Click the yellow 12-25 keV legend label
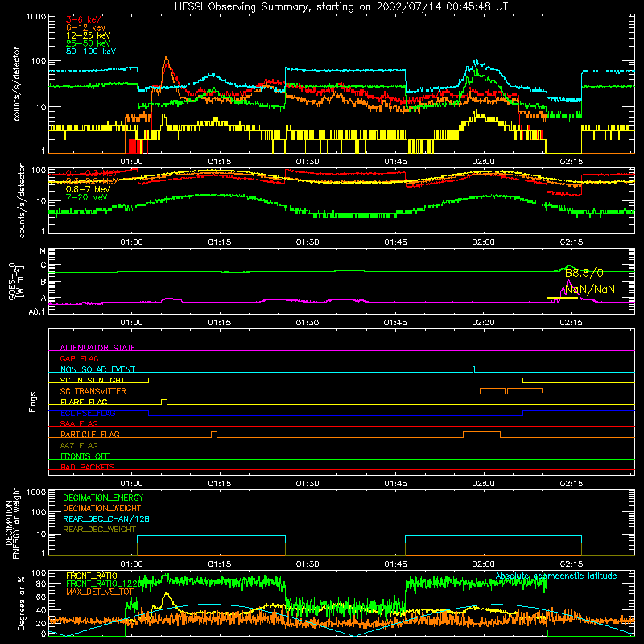The width and height of the screenshot is (644, 644). click(88, 35)
